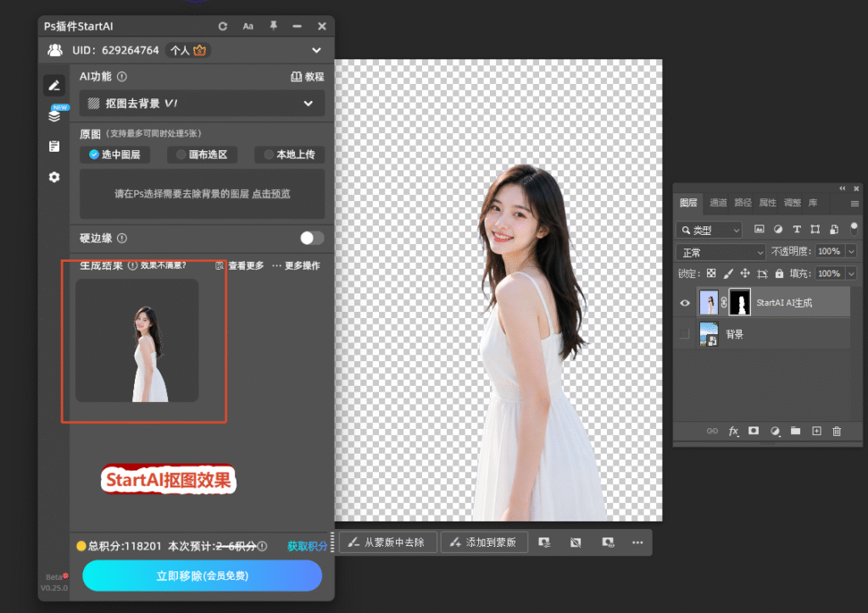The height and width of the screenshot is (613, 868).
Task: Toggle the 硬边缘 hard edge switch
Action: tap(312, 238)
